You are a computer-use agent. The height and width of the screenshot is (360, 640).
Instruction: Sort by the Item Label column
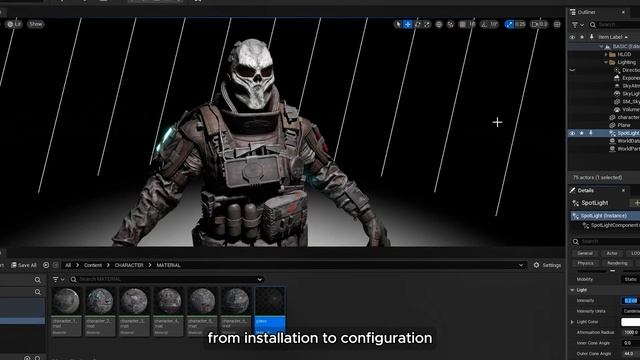(612, 37)
